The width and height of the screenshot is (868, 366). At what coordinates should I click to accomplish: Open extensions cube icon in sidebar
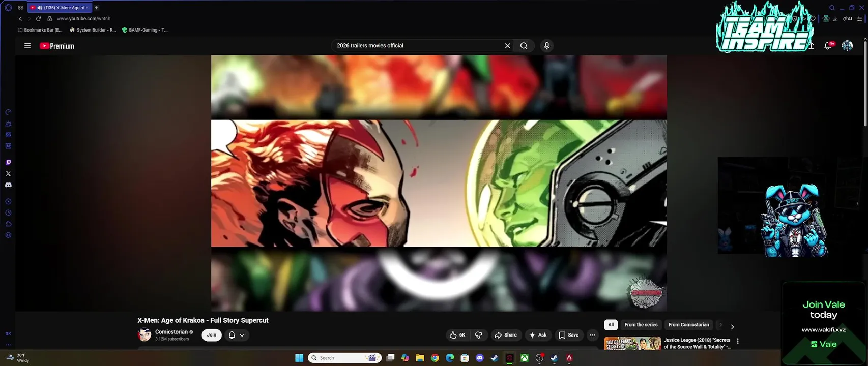(8, 224)
